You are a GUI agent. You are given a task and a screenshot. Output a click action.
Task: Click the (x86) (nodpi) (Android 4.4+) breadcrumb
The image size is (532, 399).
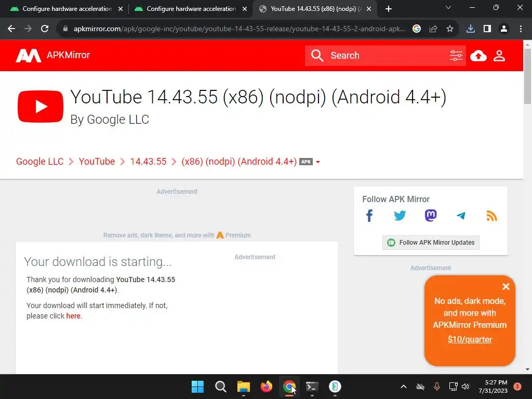click(x=239, y=162)
